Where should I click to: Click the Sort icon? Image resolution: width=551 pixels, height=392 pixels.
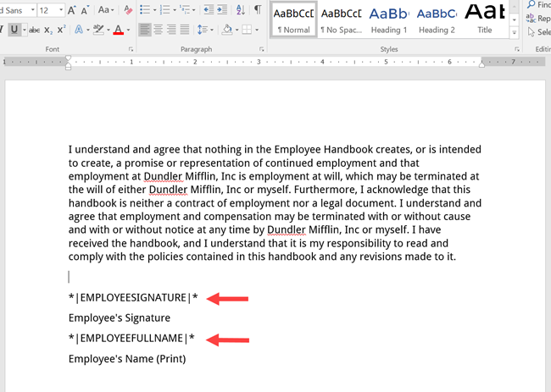(240, 10)
